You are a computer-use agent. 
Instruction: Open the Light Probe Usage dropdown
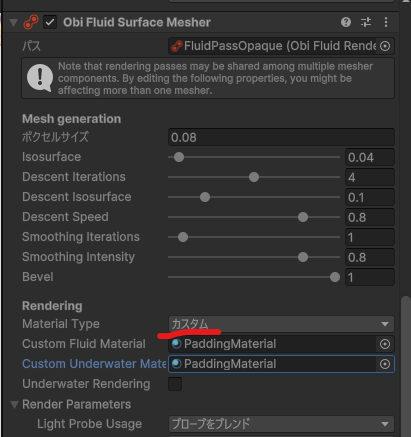[x=281, y=424]
